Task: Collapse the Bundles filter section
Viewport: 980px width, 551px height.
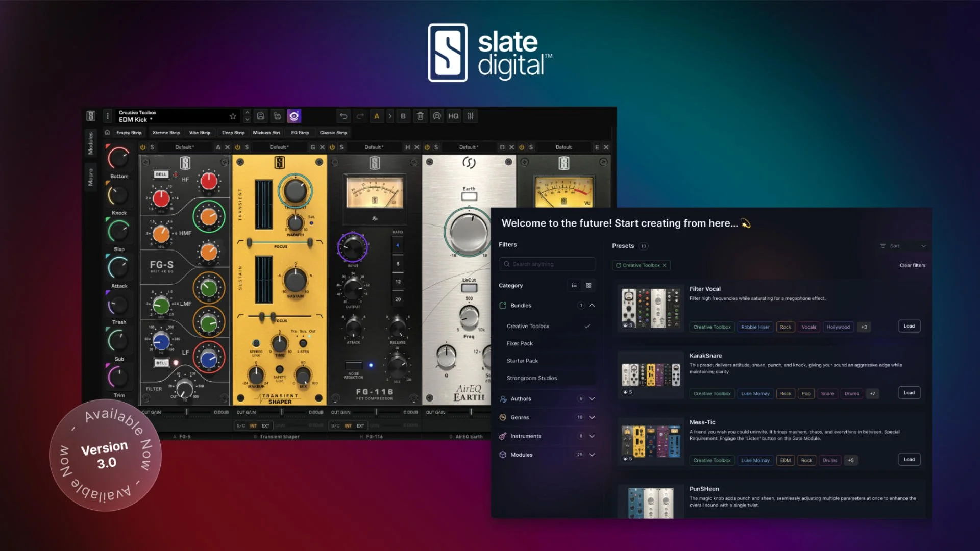Action: click(x=592, y=306)
